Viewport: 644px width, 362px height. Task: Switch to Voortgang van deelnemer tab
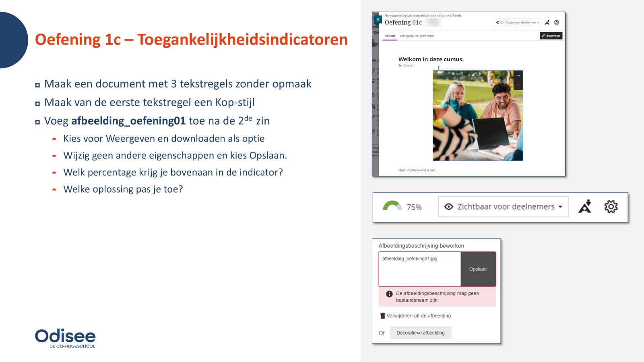(417, 36)
